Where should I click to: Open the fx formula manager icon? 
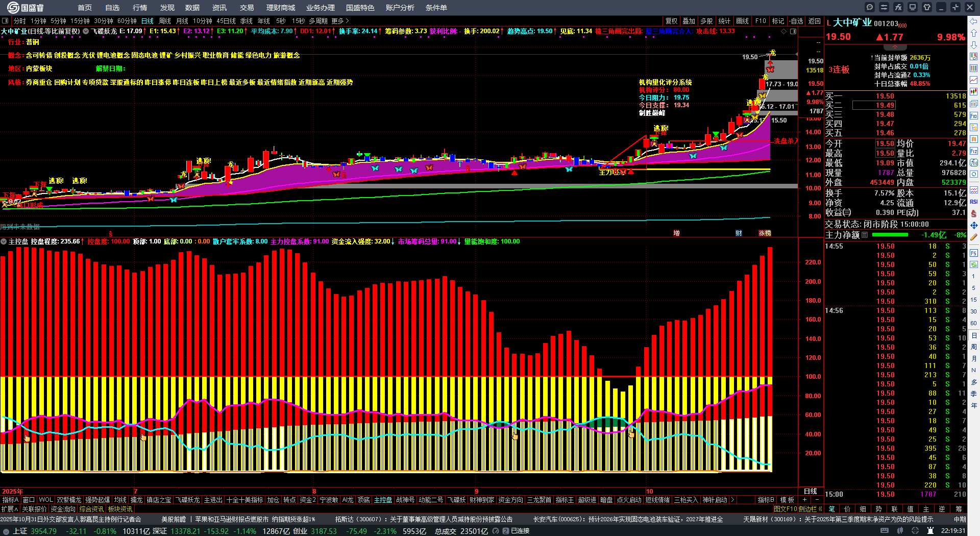[x=898, y=7]
